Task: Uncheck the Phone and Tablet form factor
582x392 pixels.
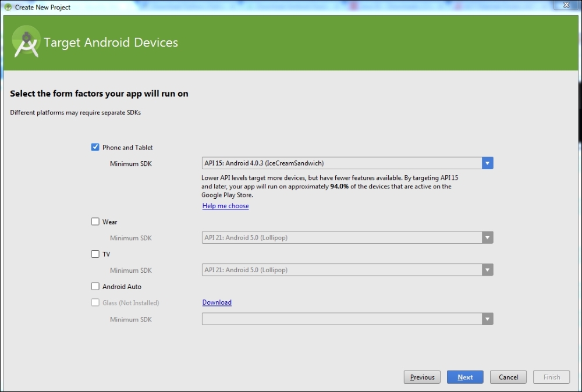Action: coord(95,147)
